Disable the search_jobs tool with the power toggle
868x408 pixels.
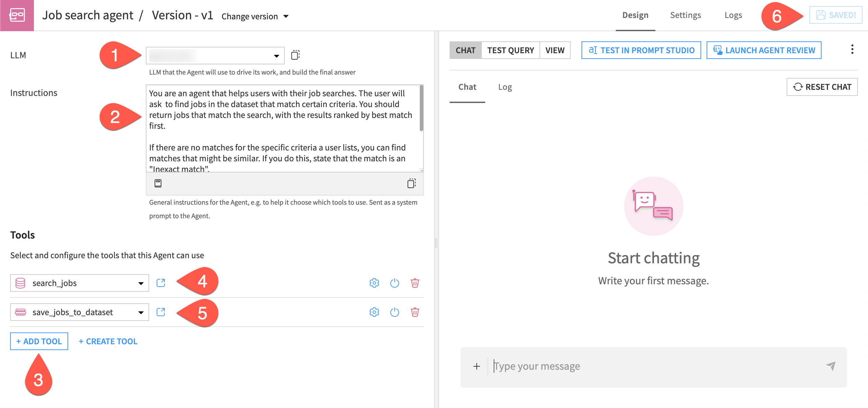tap(394, 283)
